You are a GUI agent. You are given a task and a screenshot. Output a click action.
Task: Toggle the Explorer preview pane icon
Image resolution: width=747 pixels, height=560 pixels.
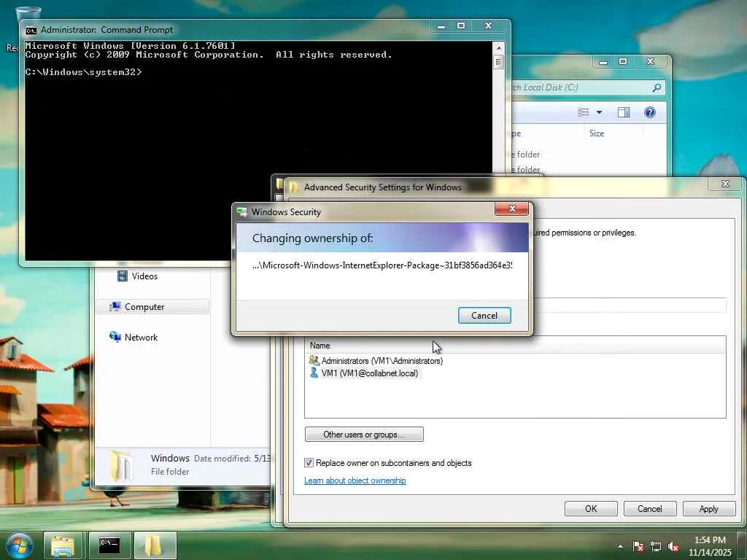(623, 112)
